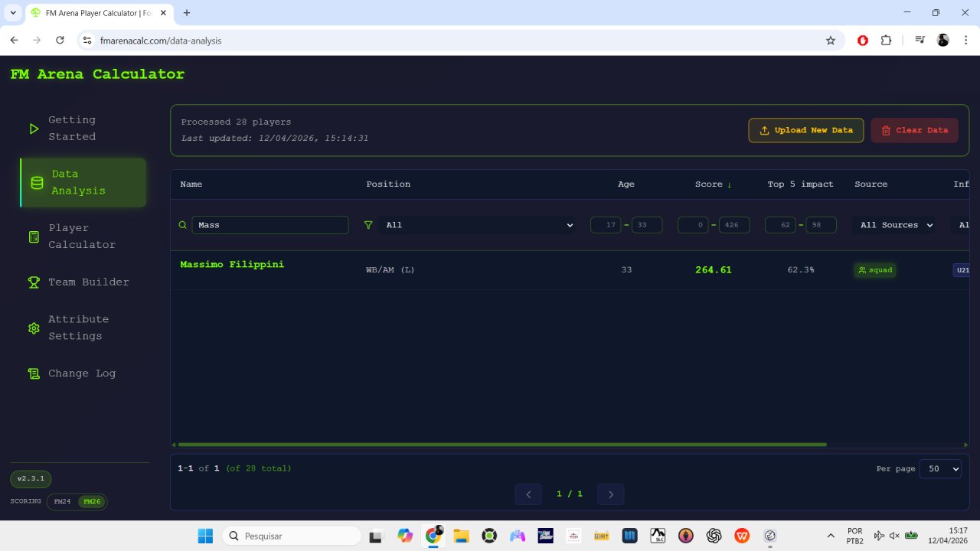Click the FM Arena Calculator title

coord(97,74)
